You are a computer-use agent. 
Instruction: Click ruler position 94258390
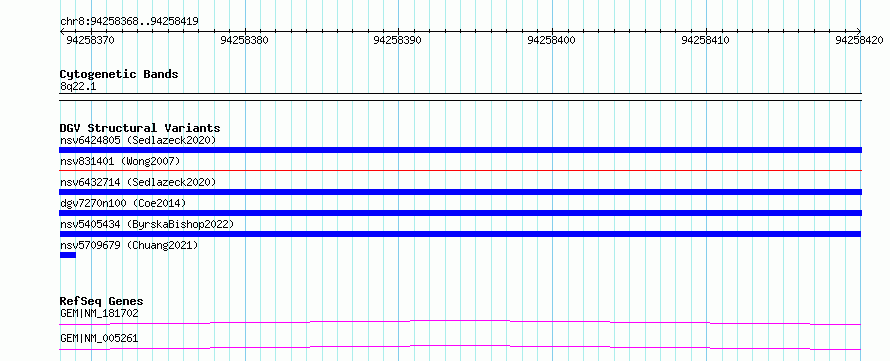coord(398,40)
